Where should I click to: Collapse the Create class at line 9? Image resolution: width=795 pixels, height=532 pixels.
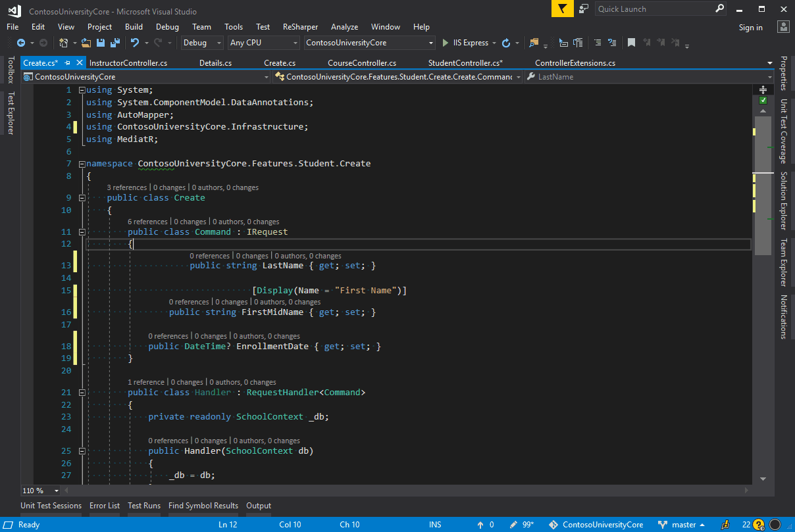[82, 198]
